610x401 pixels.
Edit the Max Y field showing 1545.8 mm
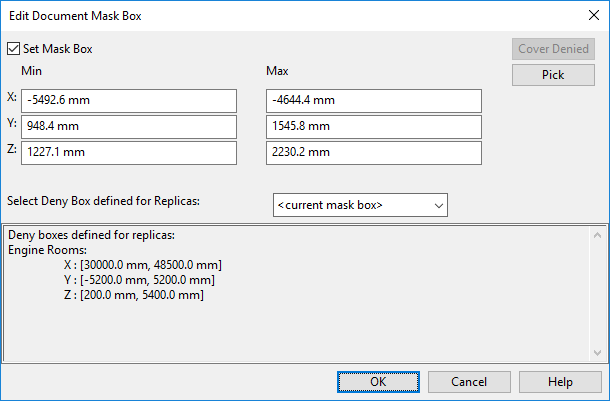click(374, 126)
